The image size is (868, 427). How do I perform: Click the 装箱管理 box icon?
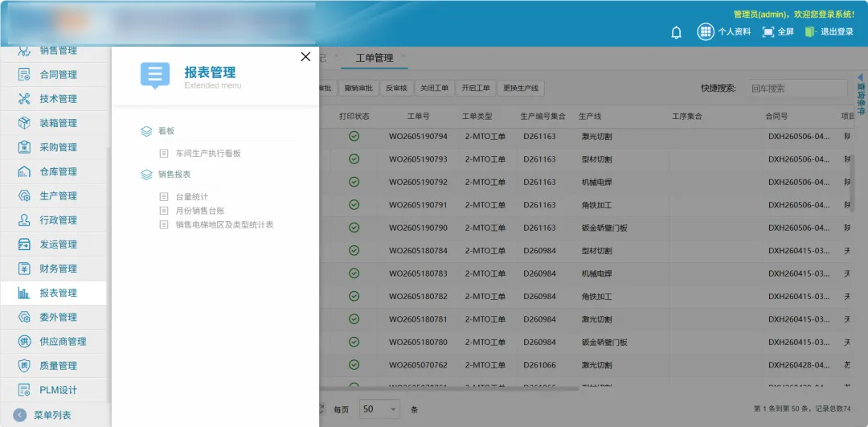24,123
